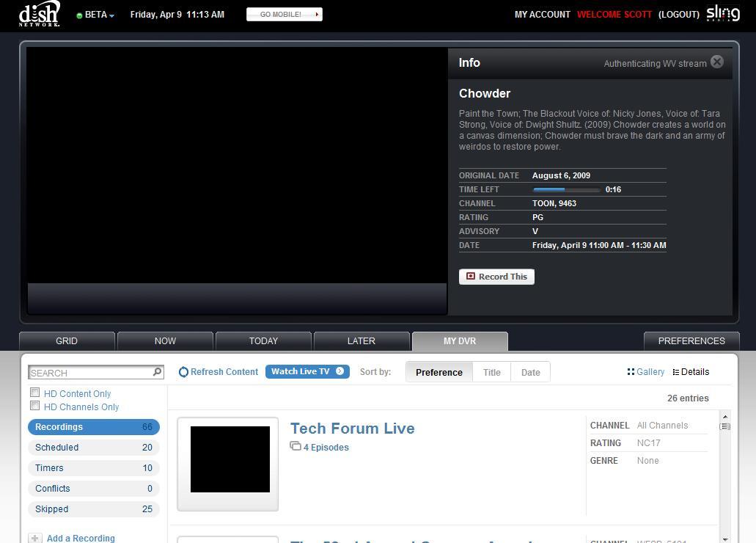The image size is (756, 543).
Task: Sort recordings by Title
Action: pos(492,372)
